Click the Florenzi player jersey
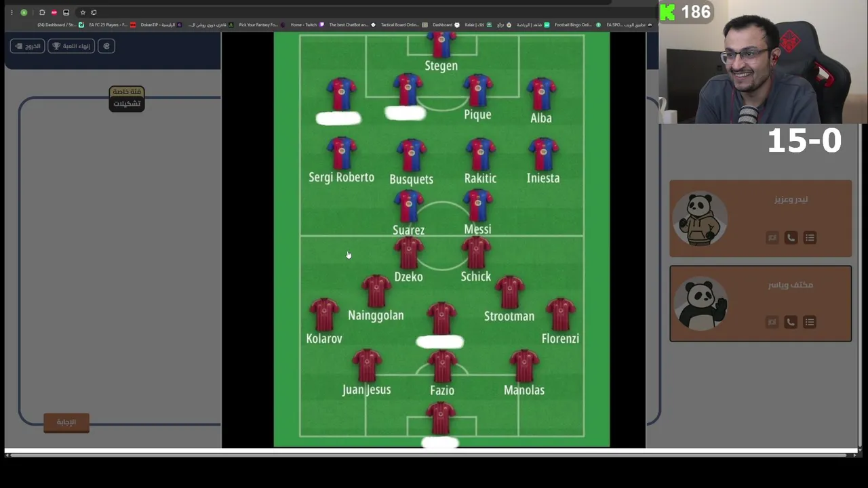This screenshot has width=868, height=488. (560, 314)
